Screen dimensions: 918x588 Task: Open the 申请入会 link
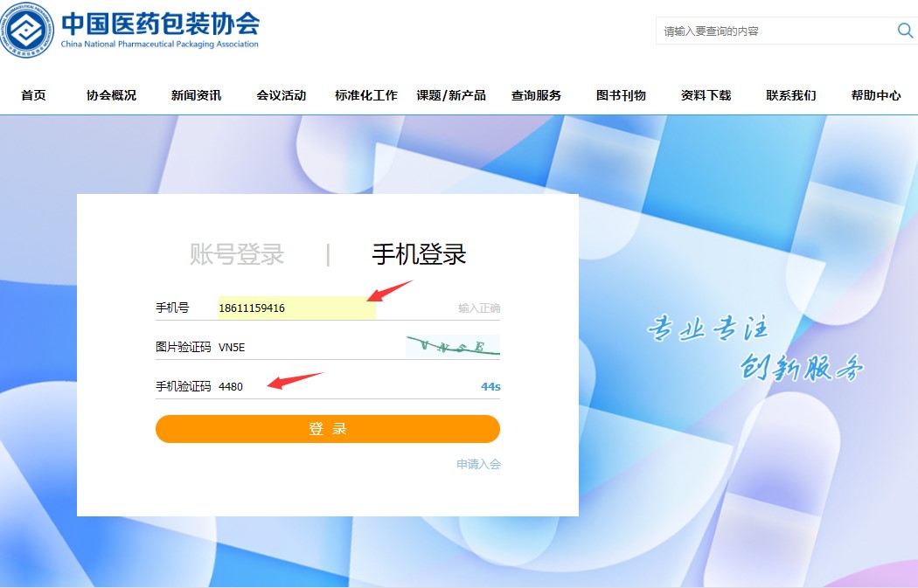click(x=479, y=464)
